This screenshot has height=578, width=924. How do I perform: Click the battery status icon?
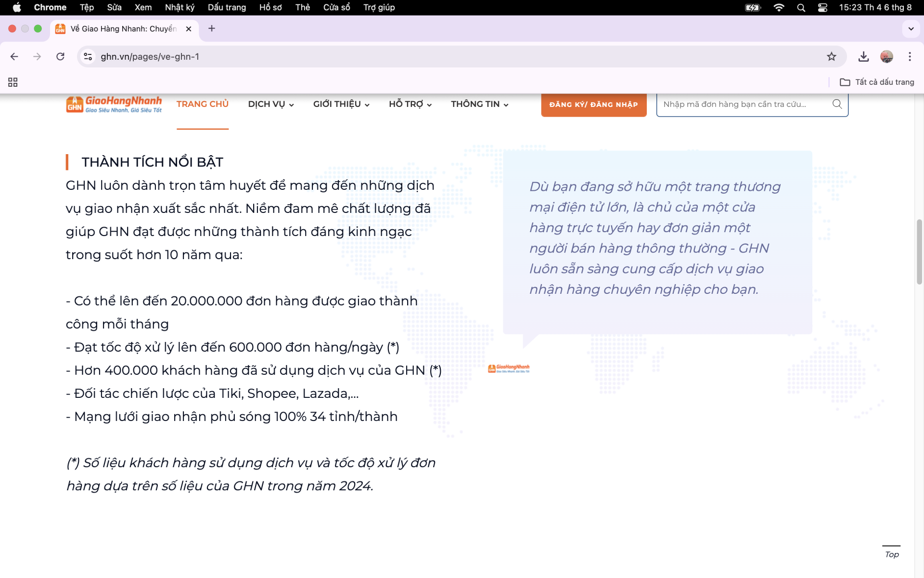pos(753,7)
